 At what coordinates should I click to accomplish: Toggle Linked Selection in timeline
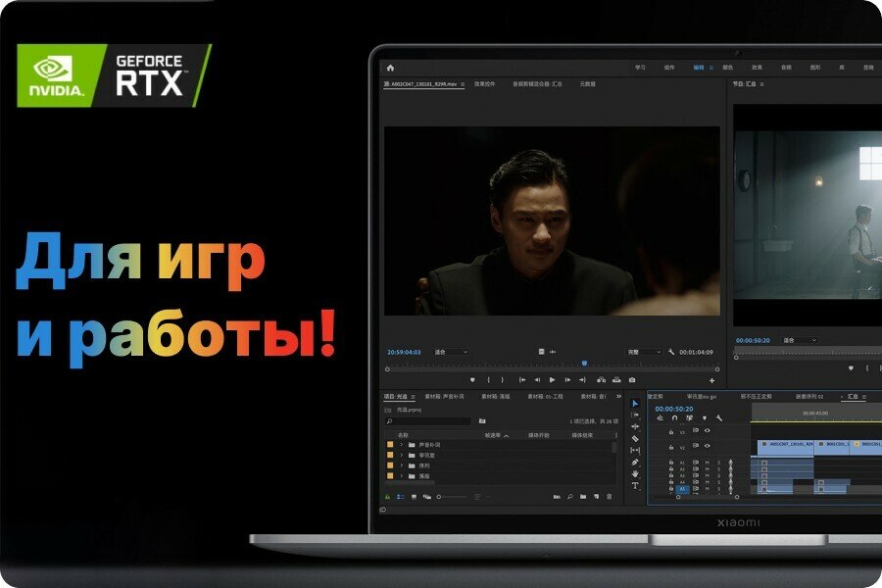[x=689, y=418]
